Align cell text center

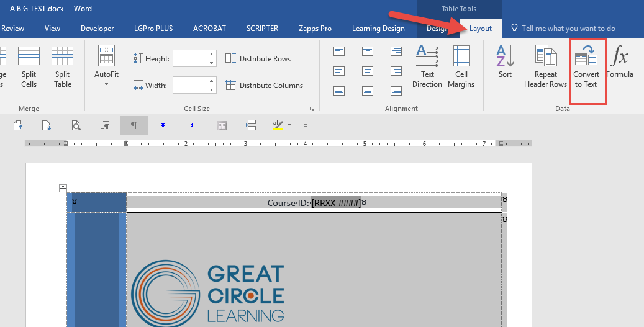click(x=368, y=71)
